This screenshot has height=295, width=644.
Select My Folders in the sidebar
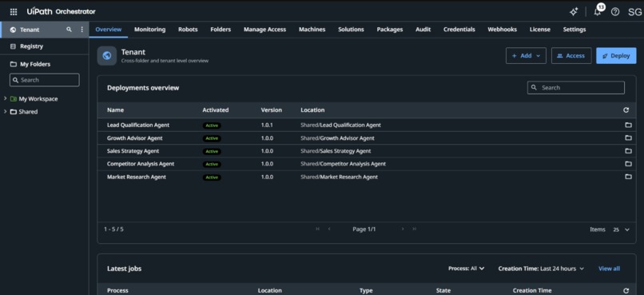tap(35, 64)
